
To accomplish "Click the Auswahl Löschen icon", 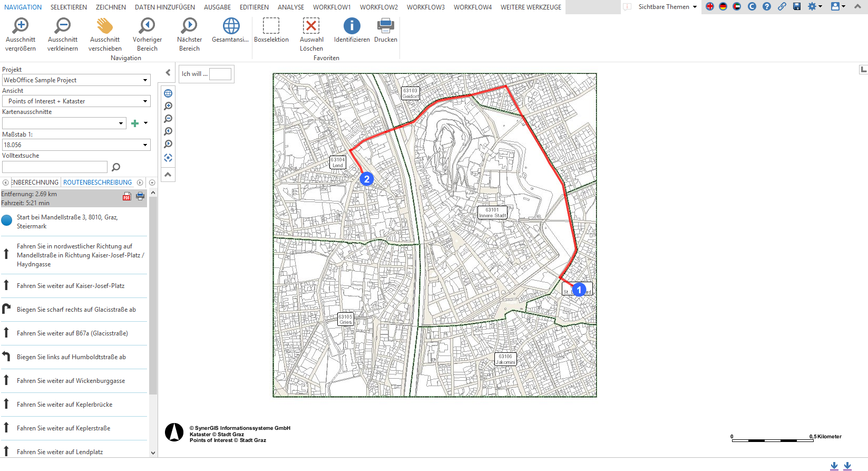I will tap(311, 26).
